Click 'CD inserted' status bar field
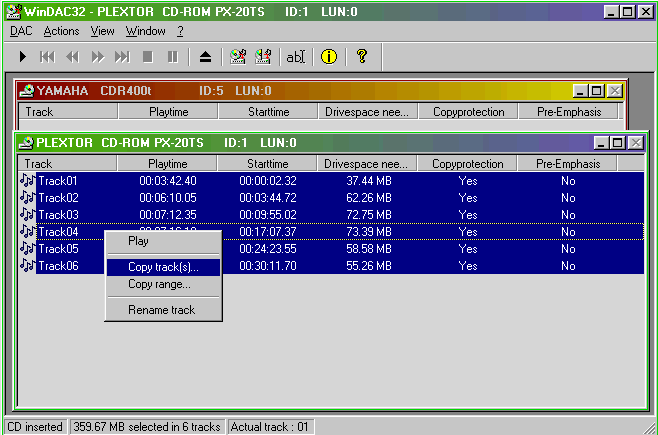Image resolution: width=658 pixels, height=435 pixels. (x=35, y=427)
